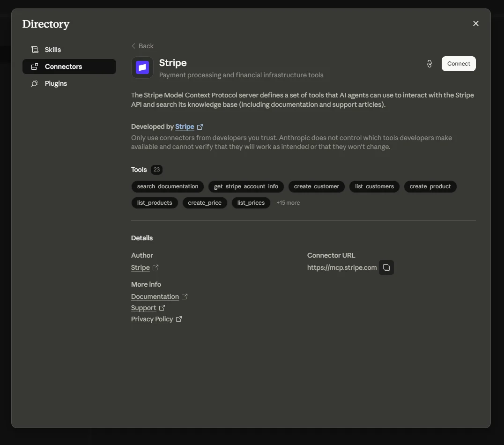Click external-link icon beside Support
The height and width of the screenshot is (445, 504).
point(162,308)
